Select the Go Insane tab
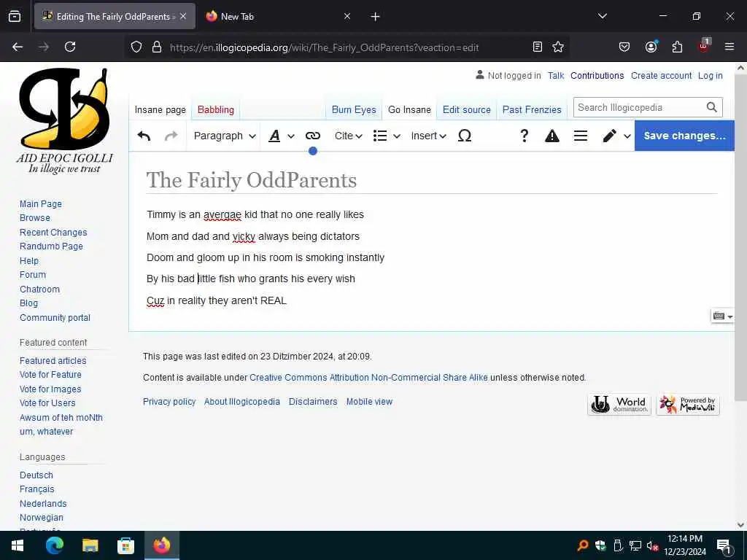This screenshot has width=747, height=560. (409, 109)
